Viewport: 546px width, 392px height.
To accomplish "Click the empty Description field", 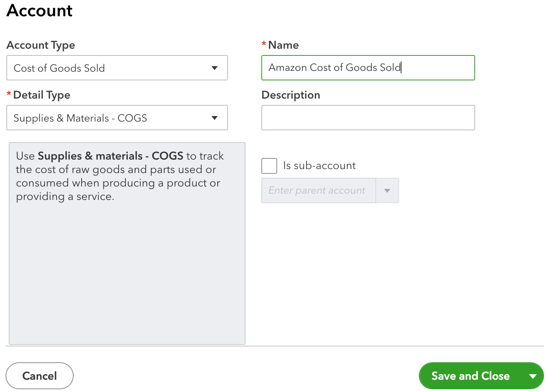I will pyautogui.click(x=368, y=118).
